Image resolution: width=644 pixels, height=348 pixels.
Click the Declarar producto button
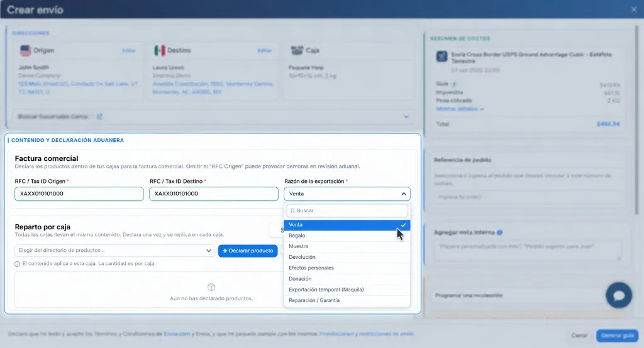pos(248,251)
